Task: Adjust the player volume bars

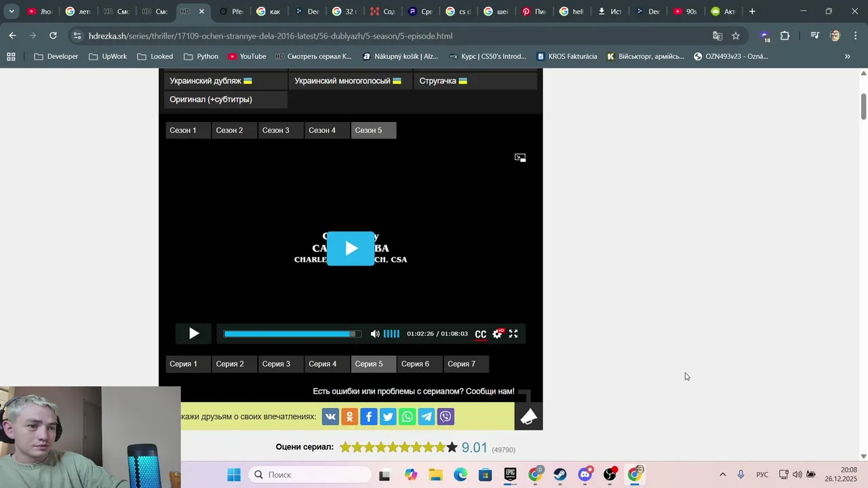Action: [391, 333]
